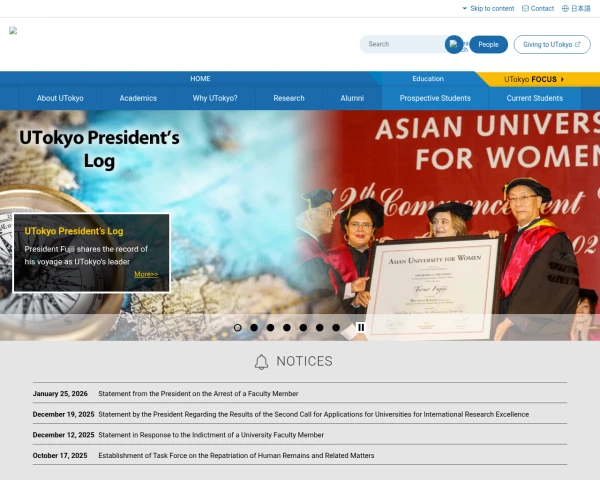The height and width of the screenshot is (480, 600).
Task: Select the first carousel slide indicator
Action: pyautogui.click(x=238, y=327)
